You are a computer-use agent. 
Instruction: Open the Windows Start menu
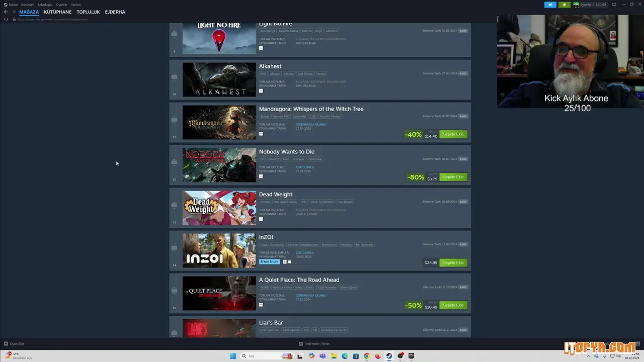click(233, 356)
